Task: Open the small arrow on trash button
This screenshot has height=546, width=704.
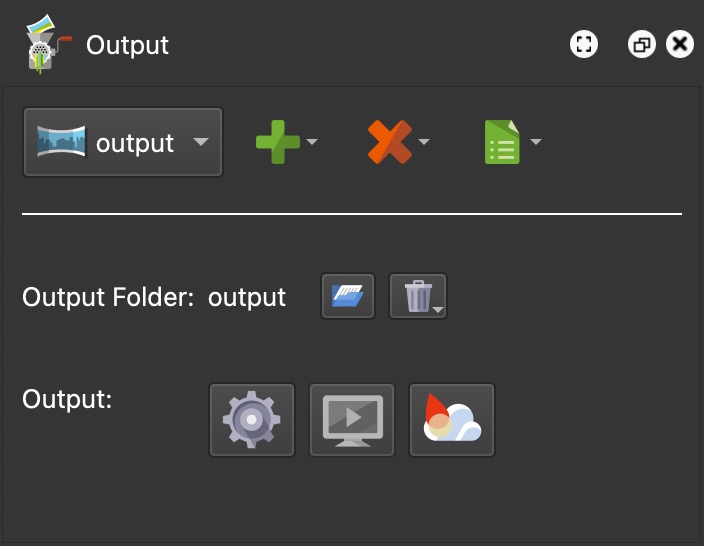Action: pos(439,310)
